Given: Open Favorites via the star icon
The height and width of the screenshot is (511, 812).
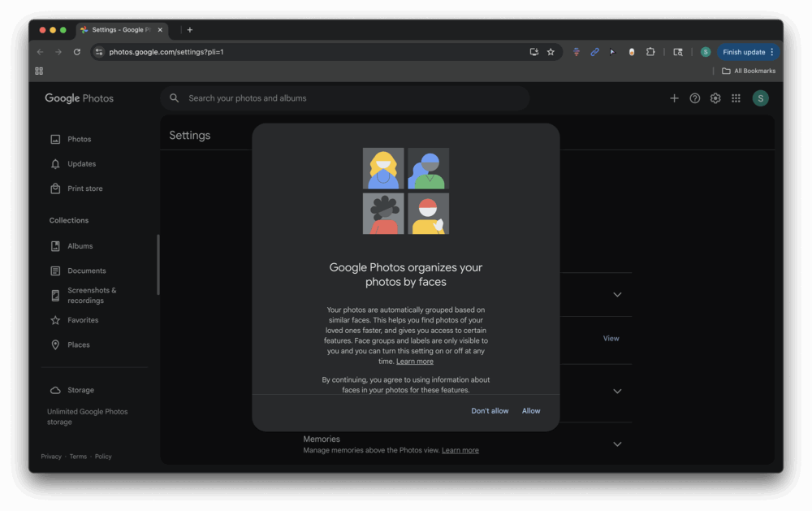Looking at the screenshot, I should point(82,319).
